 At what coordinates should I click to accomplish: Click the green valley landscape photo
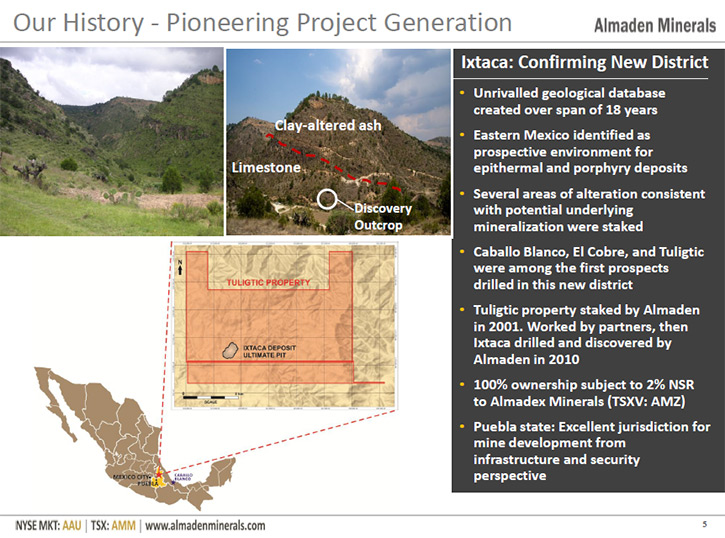[111, 141]
